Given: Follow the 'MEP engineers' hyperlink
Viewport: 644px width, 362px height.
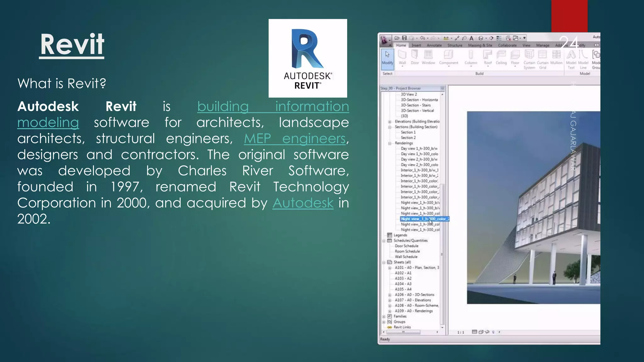Looking at the screenshot, I should [x=295, y=139].
